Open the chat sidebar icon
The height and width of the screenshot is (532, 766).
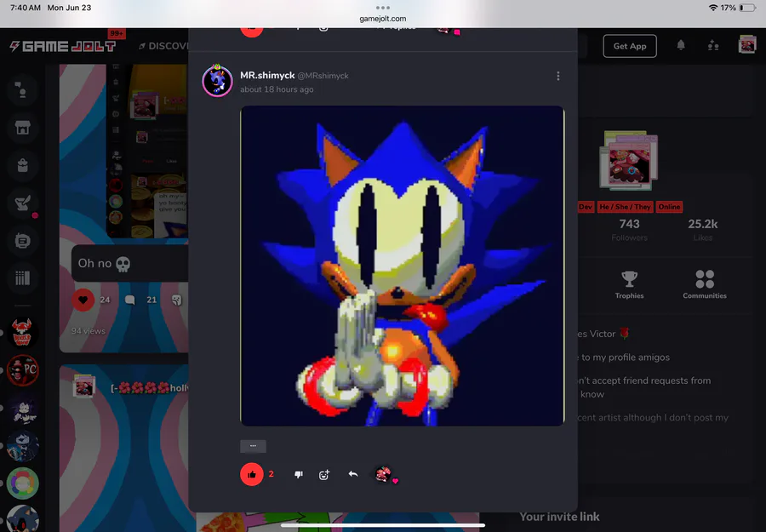pyautogui.click(x=22, y=90)
